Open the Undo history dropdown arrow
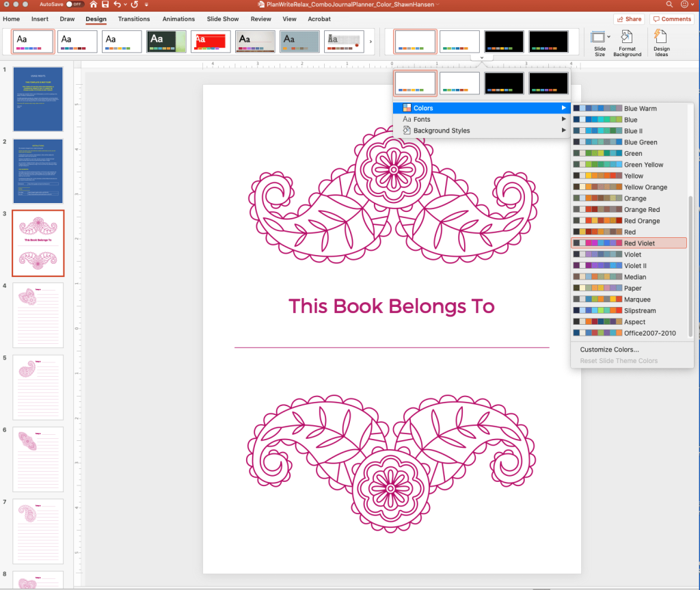The image size is (700, 590). pyautogui.click(x=125, y=5)
